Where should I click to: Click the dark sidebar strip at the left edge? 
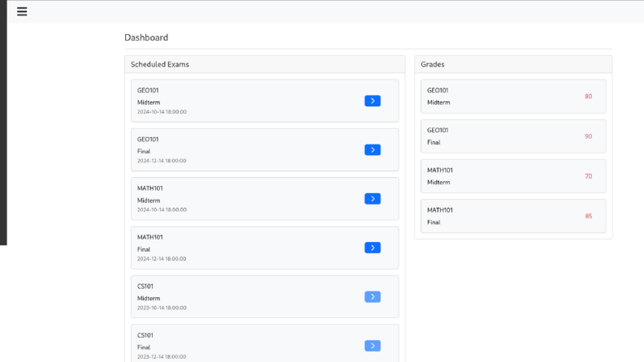(3, 123)
